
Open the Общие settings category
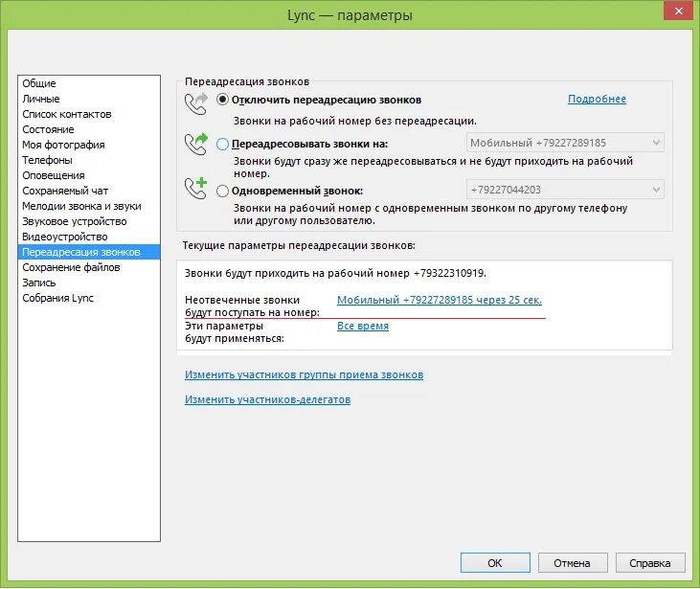(x=89, y=83)
